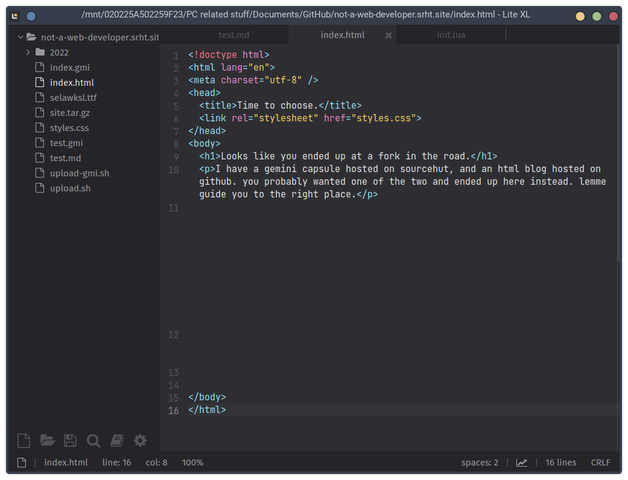Click the file icon beside selawksl.ttf

[x=40, y=97]
